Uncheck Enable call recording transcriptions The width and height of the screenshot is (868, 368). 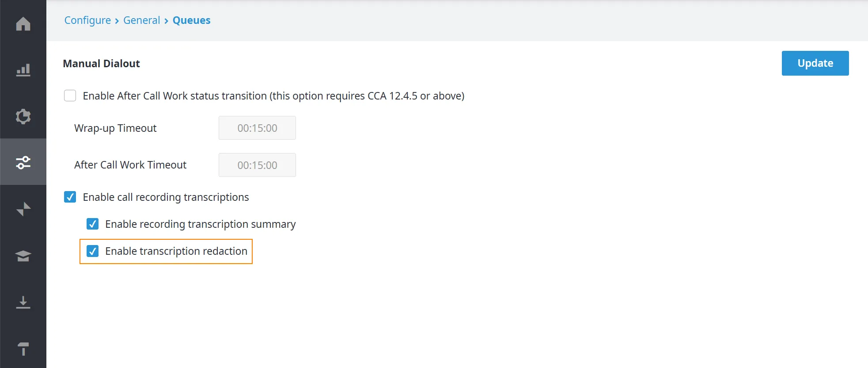tap(70, 197)
